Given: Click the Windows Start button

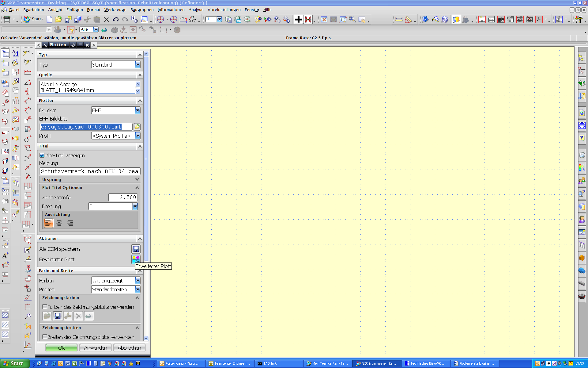Looking at the screenshot, I should pos(14,363).
